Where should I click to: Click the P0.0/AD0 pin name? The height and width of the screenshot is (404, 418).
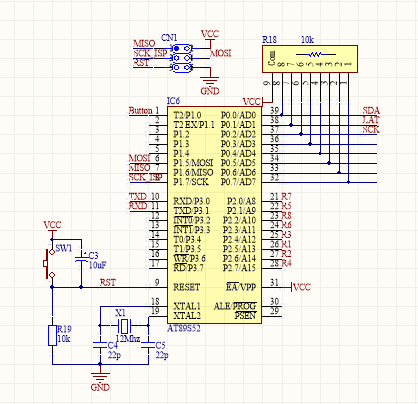[238, 115]
